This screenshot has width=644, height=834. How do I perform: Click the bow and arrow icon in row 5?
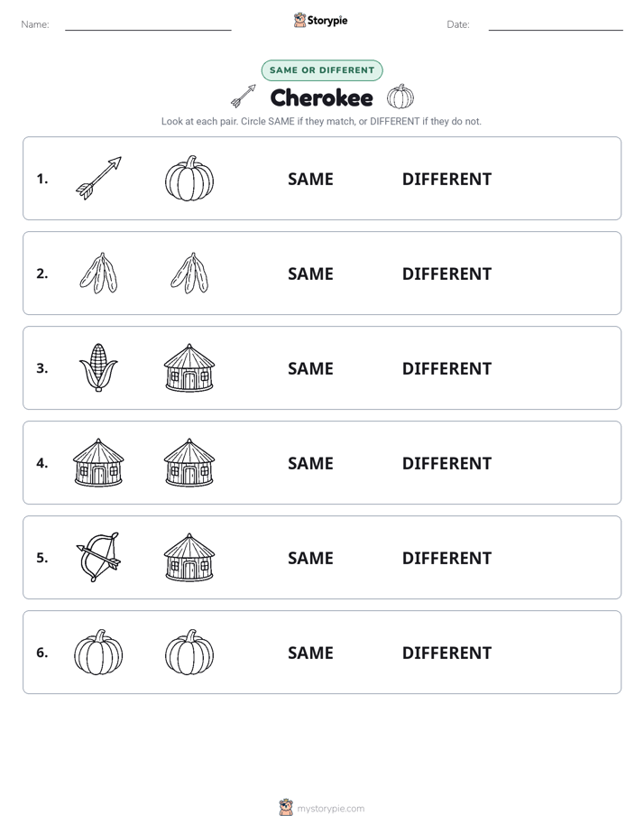(x=98, y=557)
